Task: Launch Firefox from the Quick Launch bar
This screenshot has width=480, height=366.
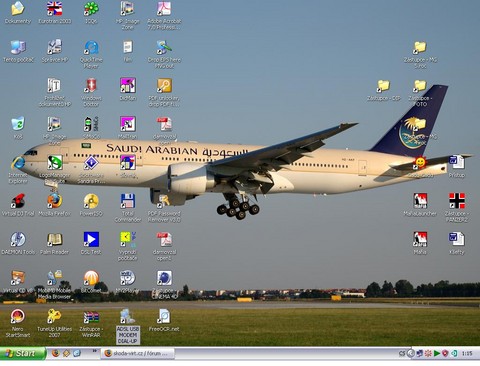Action: [x=55, y=353]
